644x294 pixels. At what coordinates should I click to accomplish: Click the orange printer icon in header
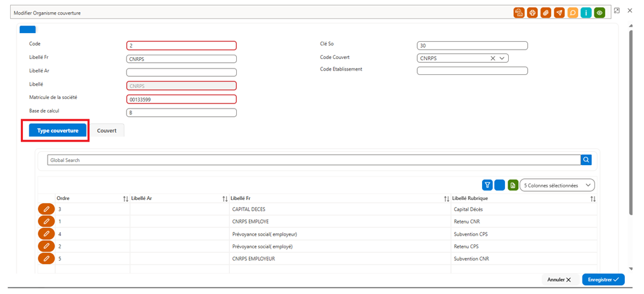532,13
